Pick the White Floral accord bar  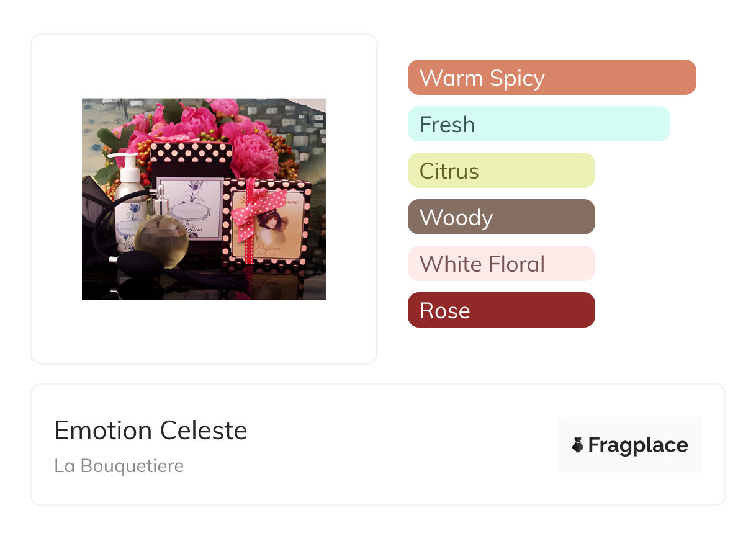[x=501, y=264]
